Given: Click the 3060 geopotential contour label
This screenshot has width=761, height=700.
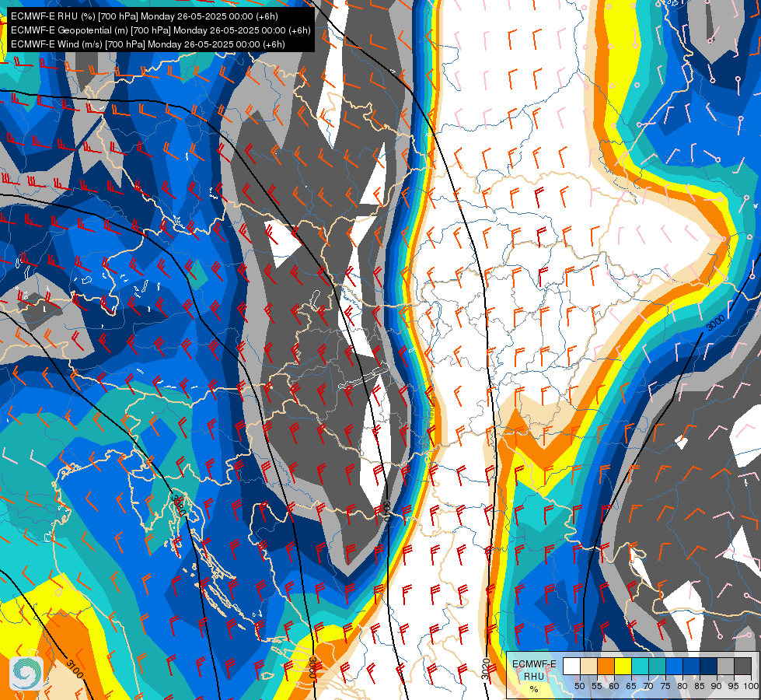Looking at the screenshot, I should coord(312,668).
